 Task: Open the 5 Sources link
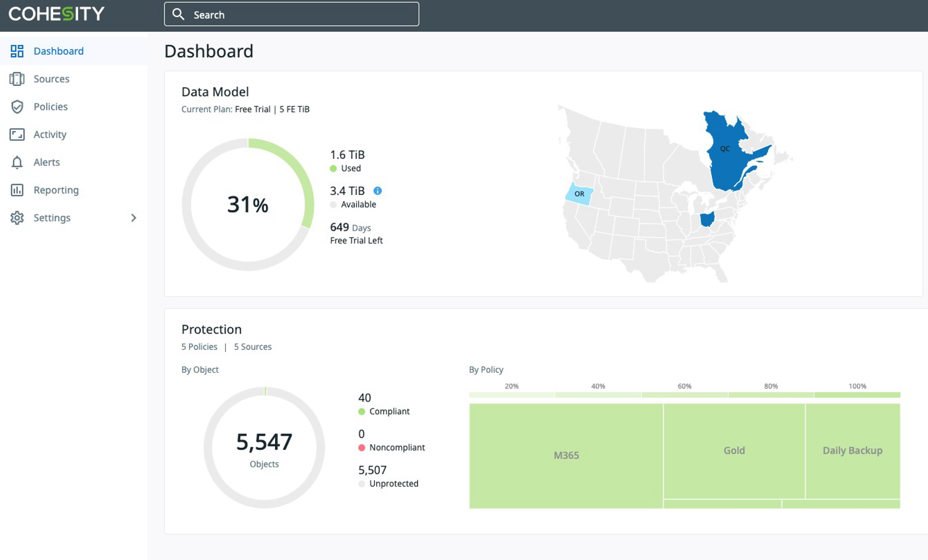click(252, 347)
